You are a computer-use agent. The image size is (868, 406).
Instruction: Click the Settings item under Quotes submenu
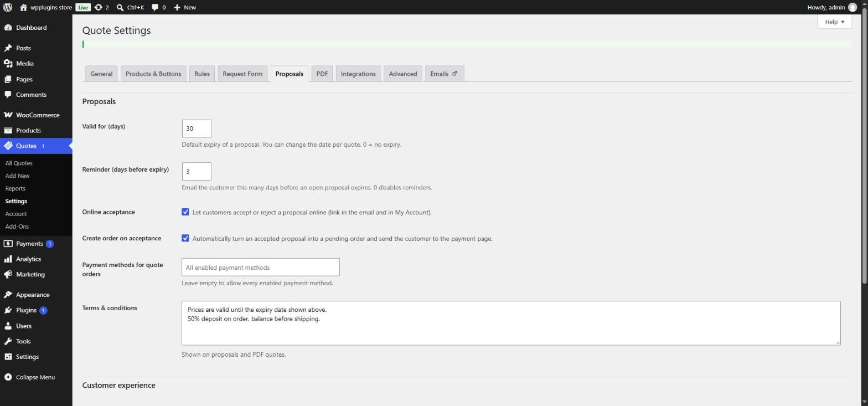tap(16, 201)
